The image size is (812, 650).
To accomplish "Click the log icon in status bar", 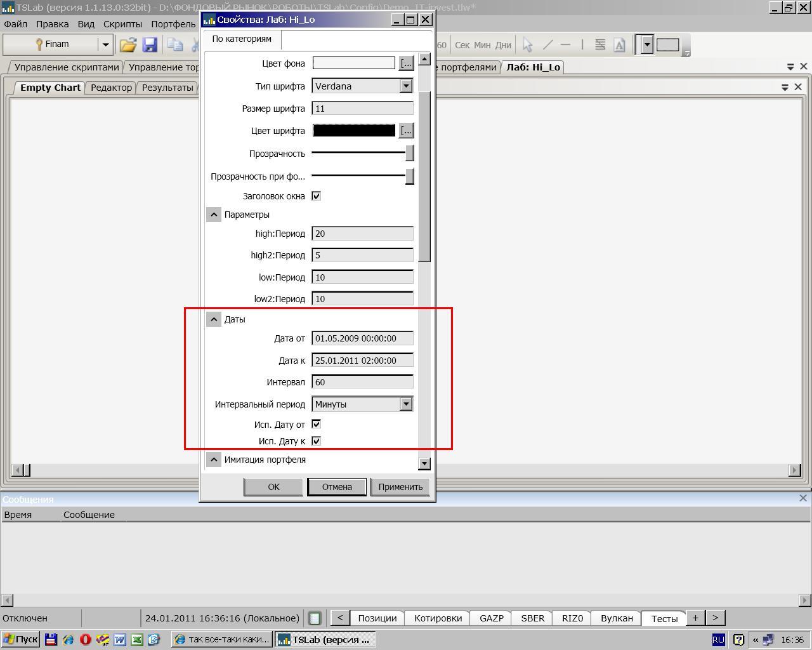I will pyautogui.click(x=315, y=618).
